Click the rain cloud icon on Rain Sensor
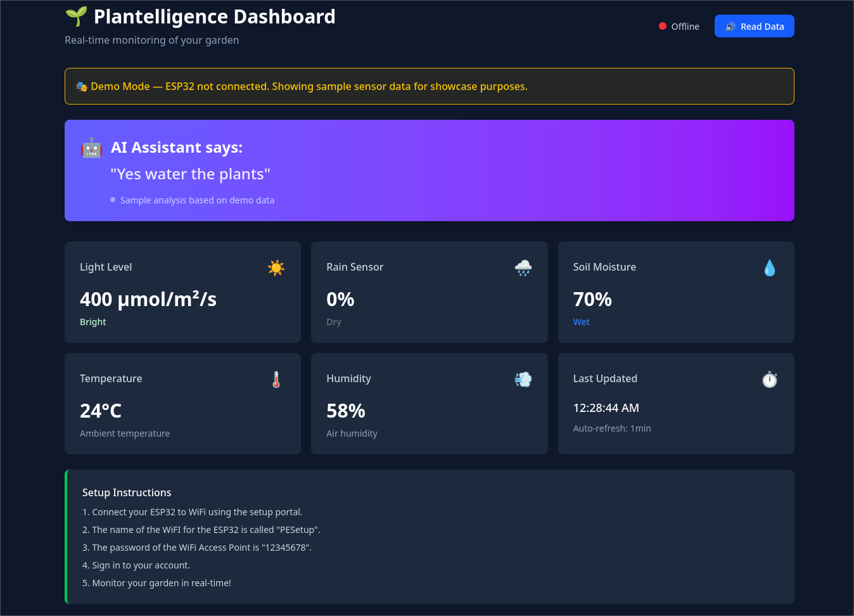Screen dimensions: 854x616 [x=523, y=267]
